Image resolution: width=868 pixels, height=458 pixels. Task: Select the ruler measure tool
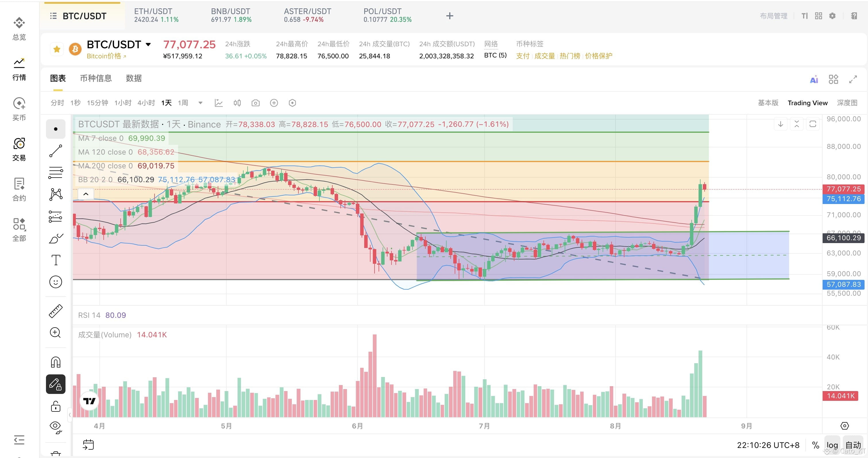[x=56, y=311]
